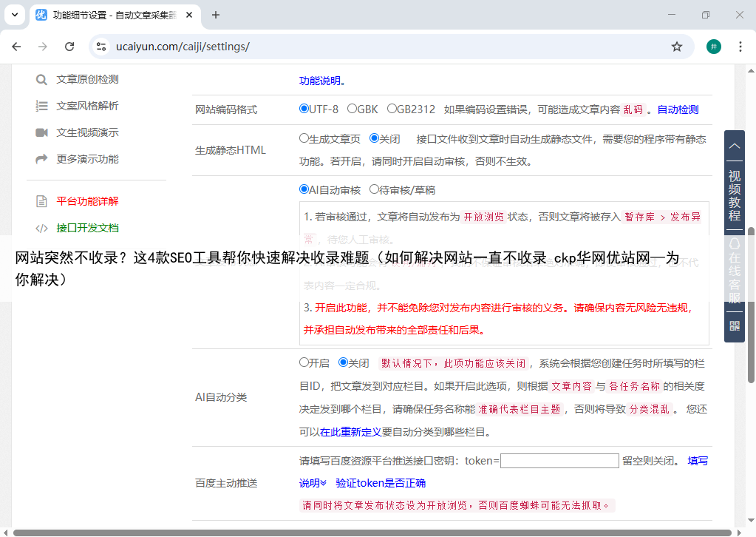
Task: Open the browser profile avatar
Action: [713, 47]
